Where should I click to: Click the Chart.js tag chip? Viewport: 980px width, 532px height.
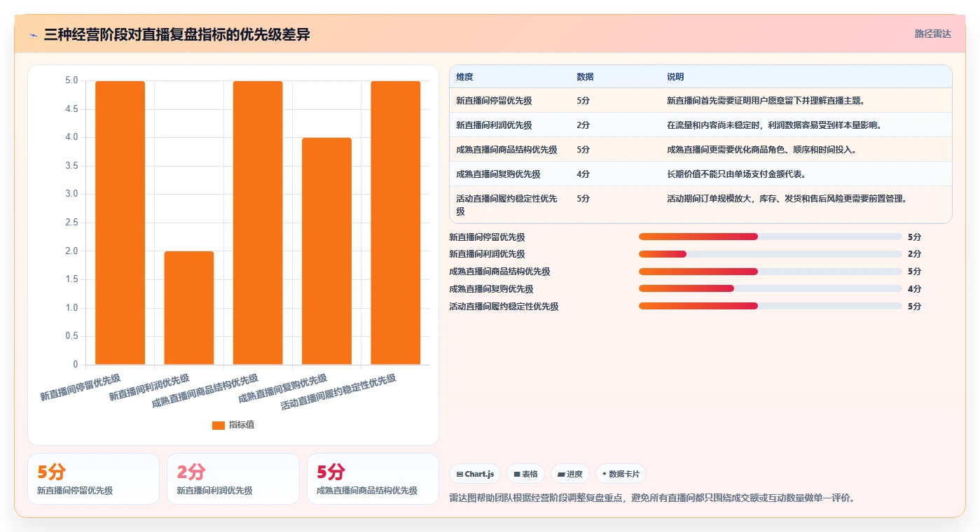coord(475,474)
